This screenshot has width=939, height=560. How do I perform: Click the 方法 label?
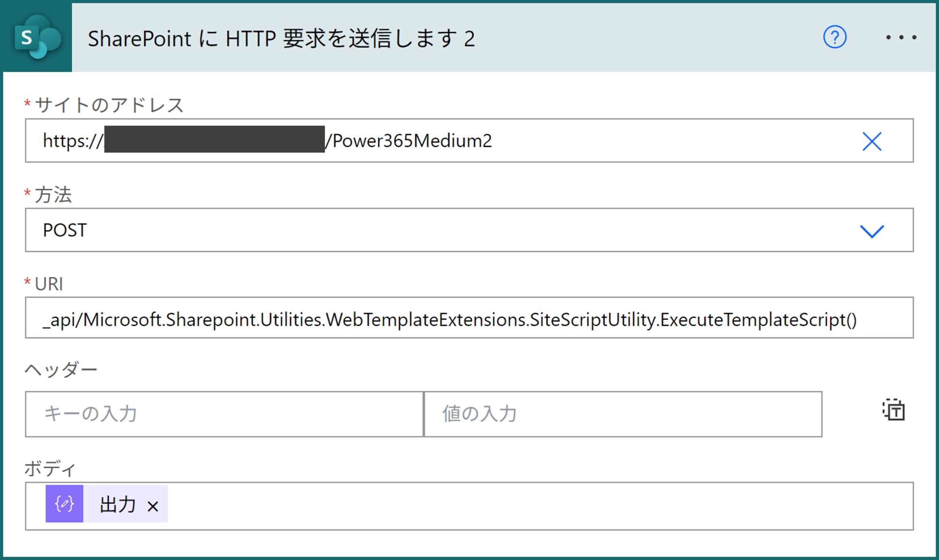pyautogui.click(x=53, y=195)
